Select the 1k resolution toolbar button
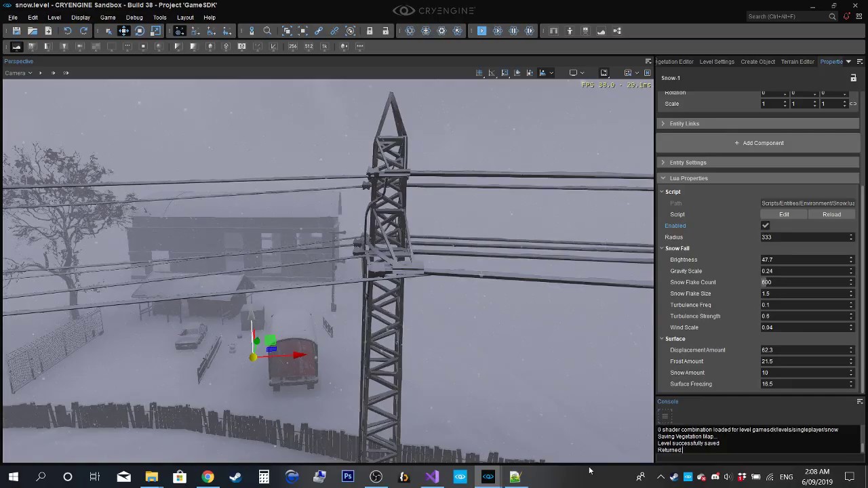868x488 pixels. (324, 46)
